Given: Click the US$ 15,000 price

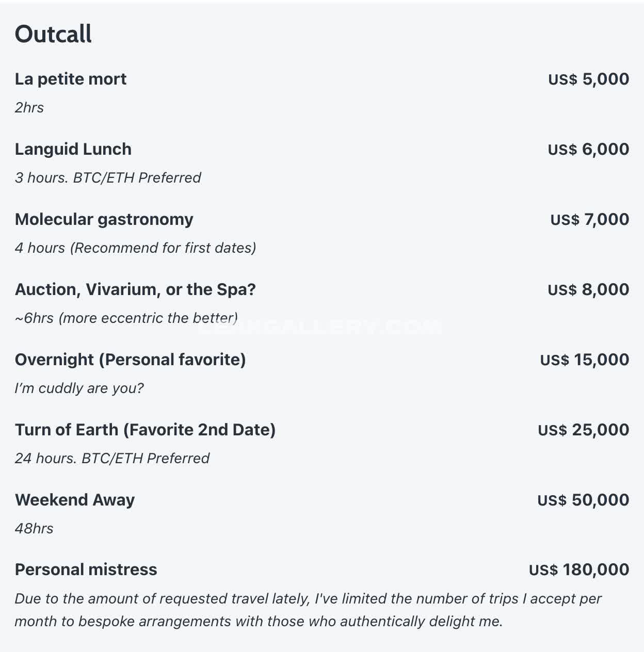Looking at the screenshot, I should [585, 360].
